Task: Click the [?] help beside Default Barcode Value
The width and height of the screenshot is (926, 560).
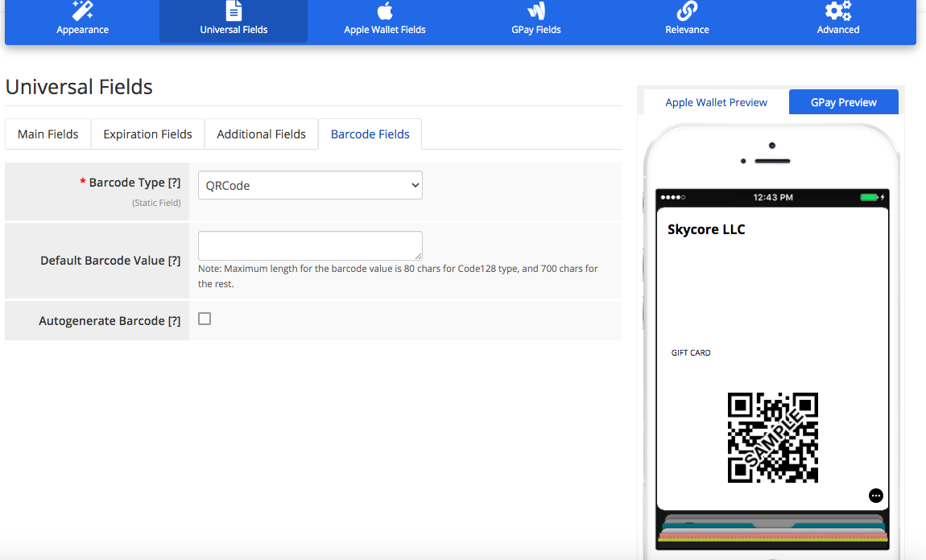Action: pyautogui.click(x=174, y=260)
